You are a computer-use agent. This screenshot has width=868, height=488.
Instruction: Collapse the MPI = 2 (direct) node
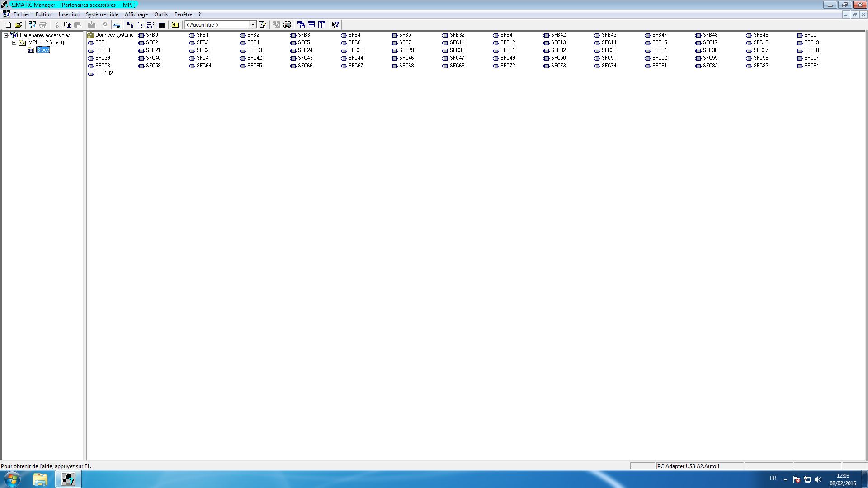point(14,42)
